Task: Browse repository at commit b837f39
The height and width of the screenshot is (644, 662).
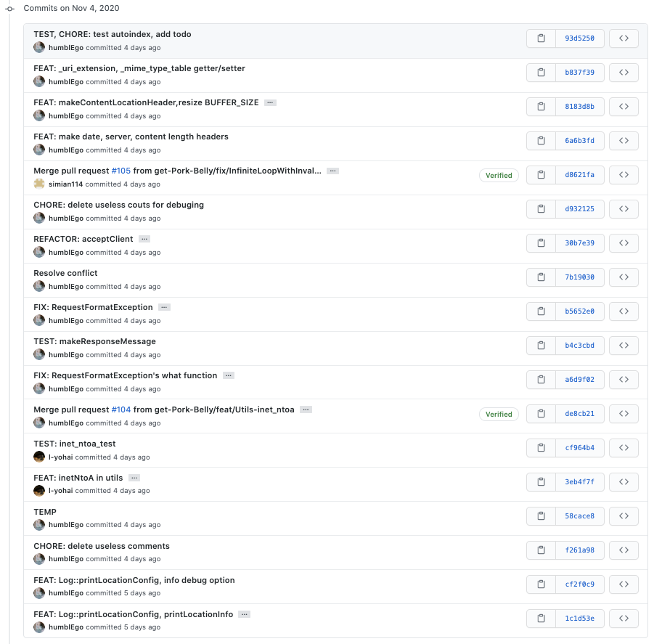Action: (x=624, y=73)
